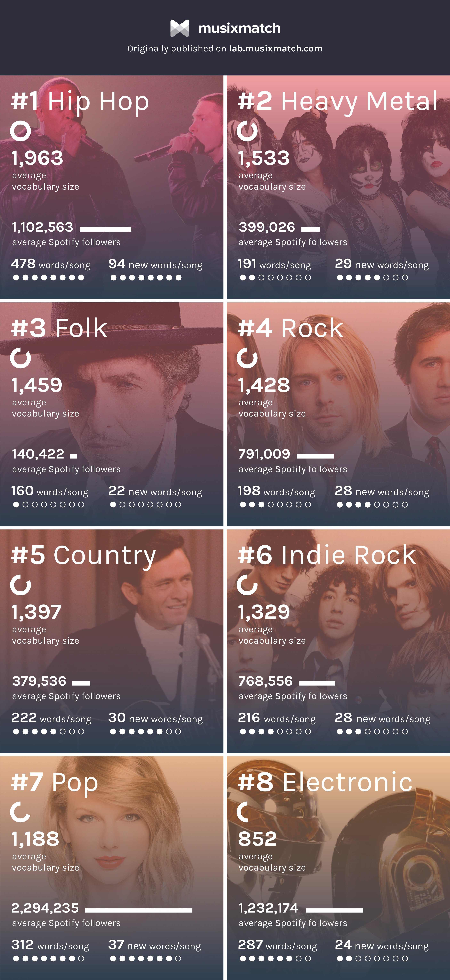Click the #3 Folk heading

coord(59,328)
